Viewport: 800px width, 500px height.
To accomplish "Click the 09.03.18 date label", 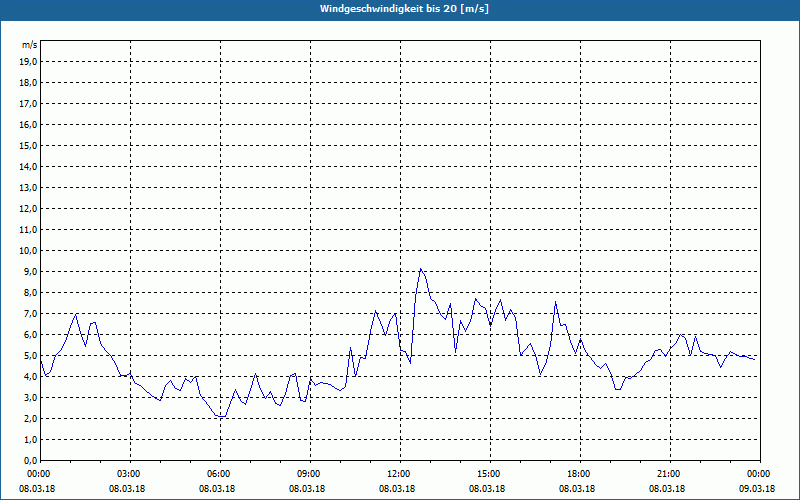I will pyautogui.click(x=757, y=489).
